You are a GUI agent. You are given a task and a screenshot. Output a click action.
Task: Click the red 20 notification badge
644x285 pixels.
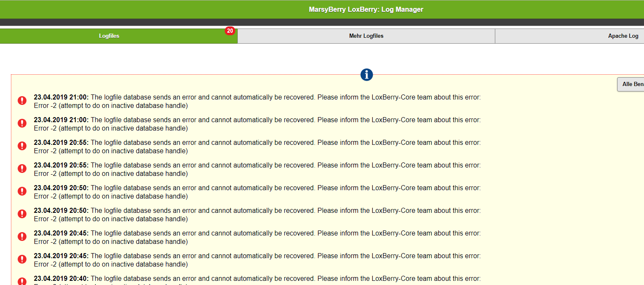coord(230,31)
